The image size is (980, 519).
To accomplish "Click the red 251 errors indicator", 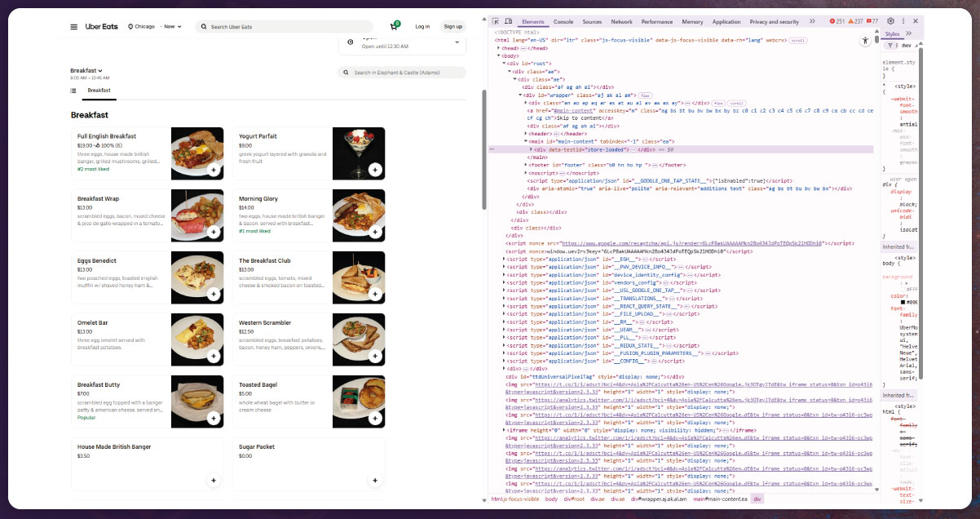I will click(x=837, y=22).
